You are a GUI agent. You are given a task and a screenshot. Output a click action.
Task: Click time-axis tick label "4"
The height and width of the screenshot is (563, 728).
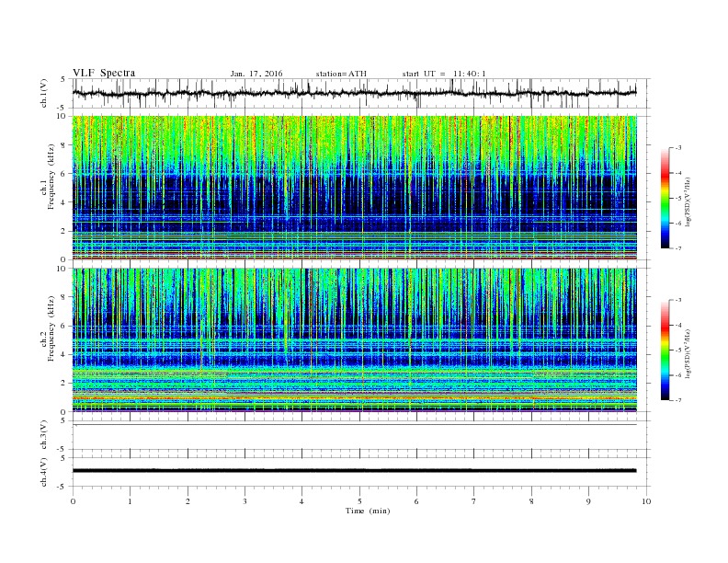pos(301,501)
